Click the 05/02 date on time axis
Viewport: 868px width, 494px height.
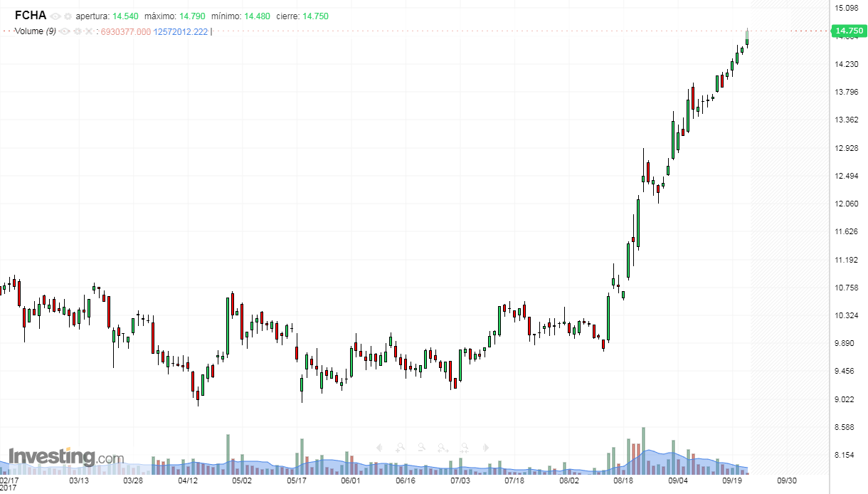click(243, 480)
